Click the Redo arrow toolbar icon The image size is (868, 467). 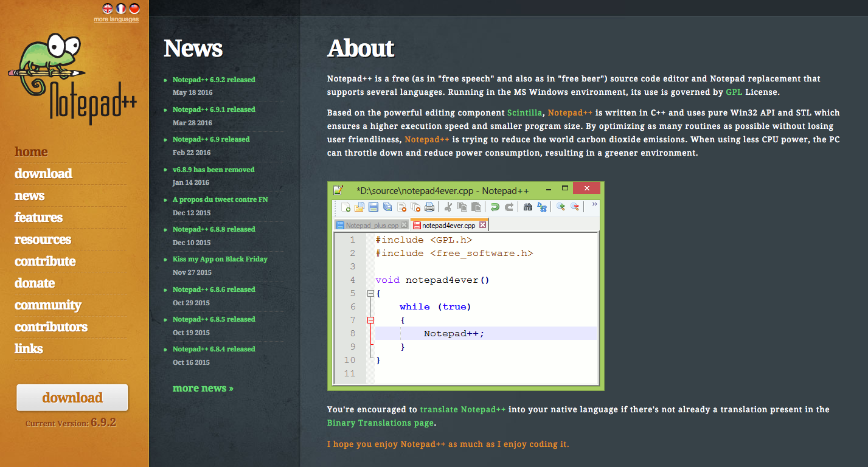(x=509, y=207)
